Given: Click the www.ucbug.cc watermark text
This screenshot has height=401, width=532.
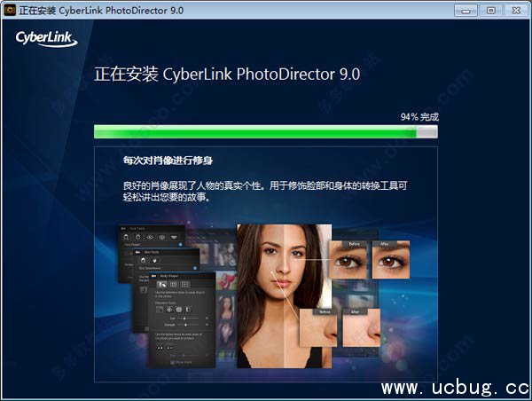Looking at the screenshot, I should click(455, 388).
